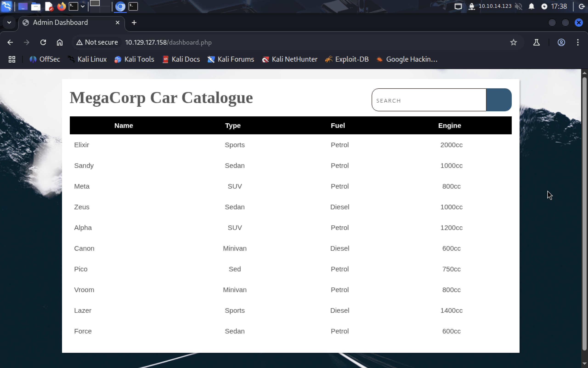Click the Engine column header
This screenshot has width=588, height=368.
pyautogui.click(x=449, y=126)
